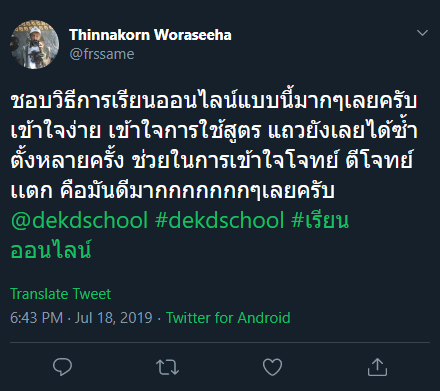This screenshot has height=391, width=440.
Task: Open the #เรียน hashtag text
Action: 320,220
